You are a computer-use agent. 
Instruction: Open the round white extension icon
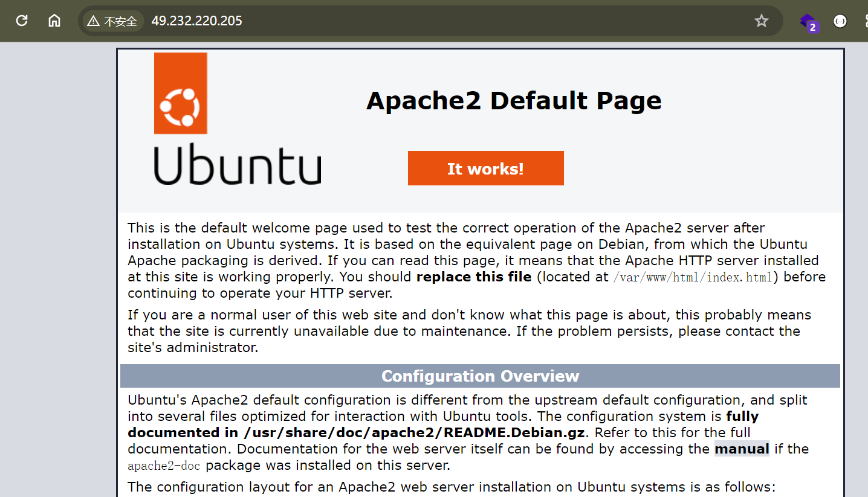840,21
